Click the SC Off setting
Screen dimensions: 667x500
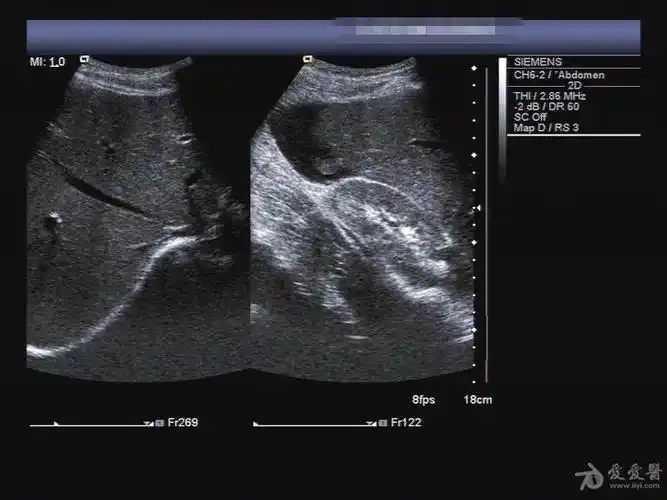pyautogui.click(x=529, y=116)
